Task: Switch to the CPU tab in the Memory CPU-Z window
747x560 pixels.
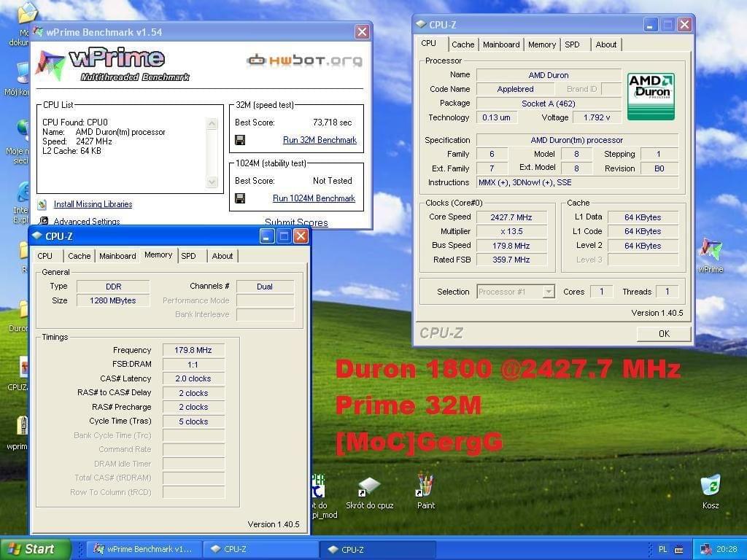Action: click(44, 256)
